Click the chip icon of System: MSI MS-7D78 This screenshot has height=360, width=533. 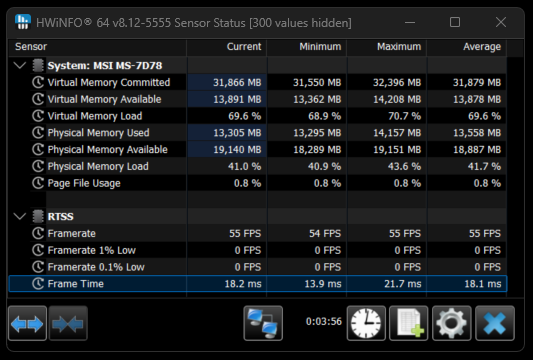38,65
